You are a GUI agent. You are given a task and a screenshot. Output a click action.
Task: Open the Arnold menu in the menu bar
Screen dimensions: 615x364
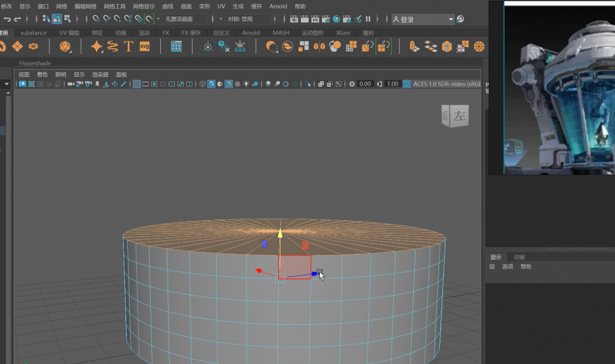click(x=278, y=6)
